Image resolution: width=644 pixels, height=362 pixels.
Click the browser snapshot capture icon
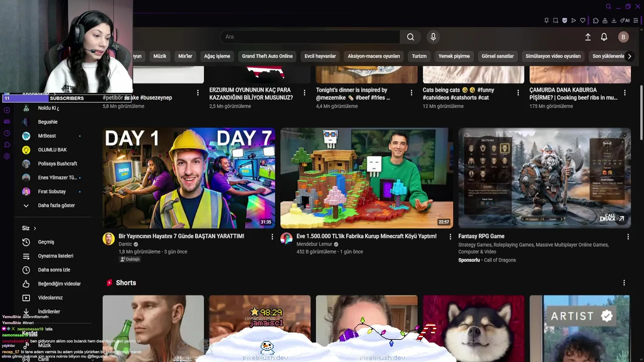555,21
